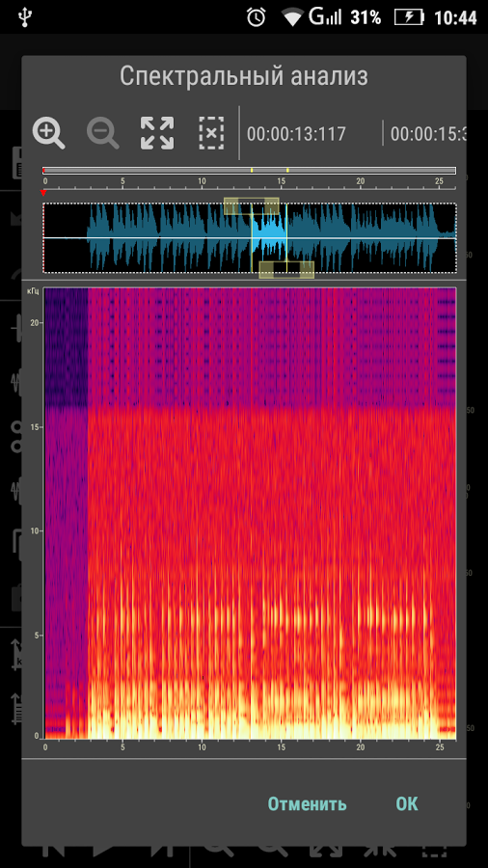Tap the Wi-Fi status bar icon
The image size is (488, 868).
[291, 17]
